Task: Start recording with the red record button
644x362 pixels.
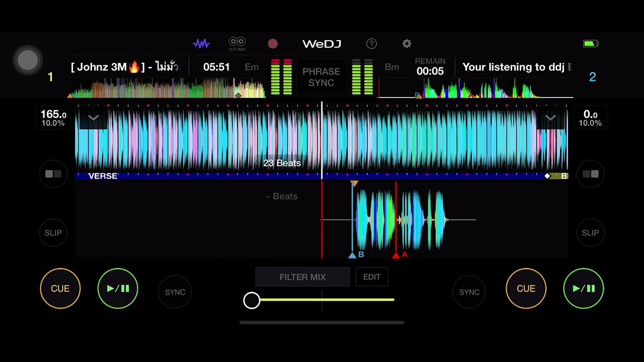Action: click(x=273, y=44)
